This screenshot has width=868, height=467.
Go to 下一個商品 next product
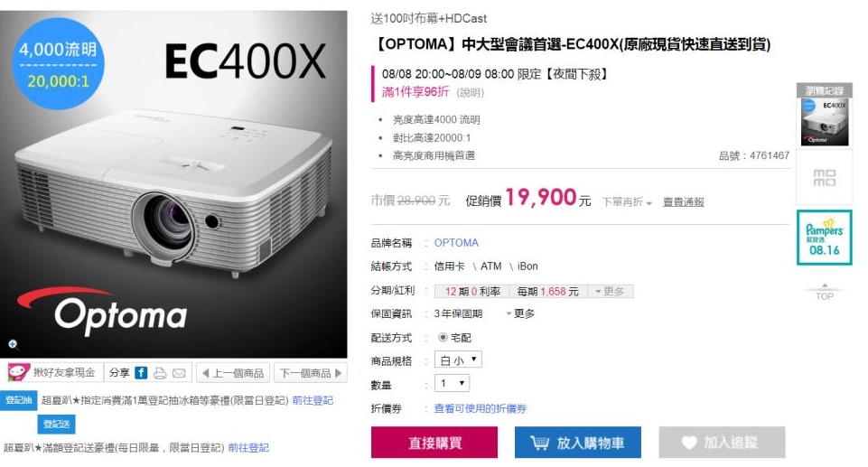pos(311,373)
